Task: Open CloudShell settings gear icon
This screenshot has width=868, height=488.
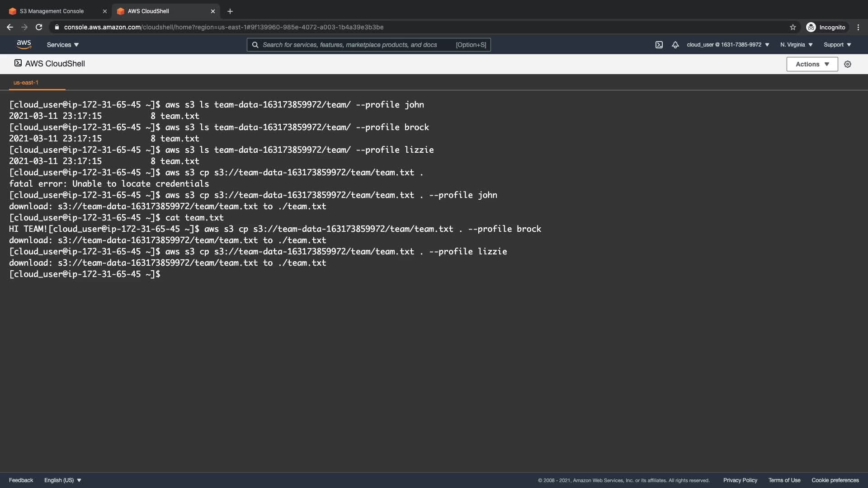Action: coord(848,64)
